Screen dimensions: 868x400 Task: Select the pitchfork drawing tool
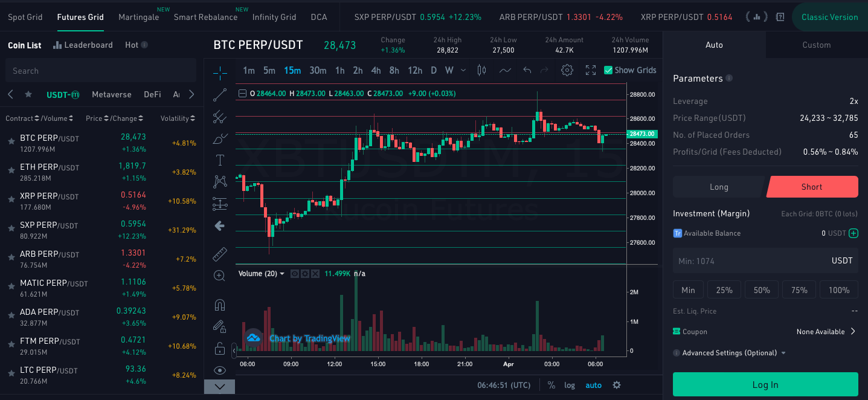pyautogui.click(x=220, y=117)
